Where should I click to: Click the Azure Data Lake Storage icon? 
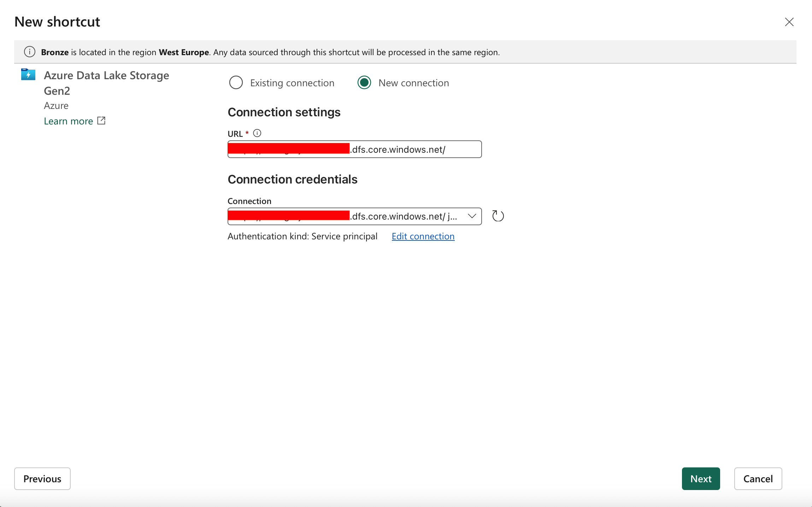28,75
